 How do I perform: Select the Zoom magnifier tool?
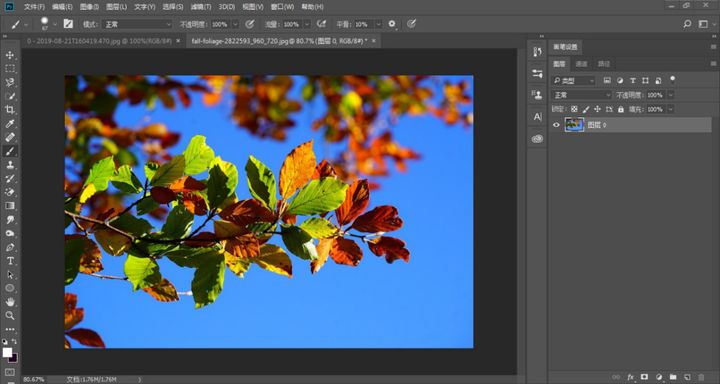tap(10, 316)
